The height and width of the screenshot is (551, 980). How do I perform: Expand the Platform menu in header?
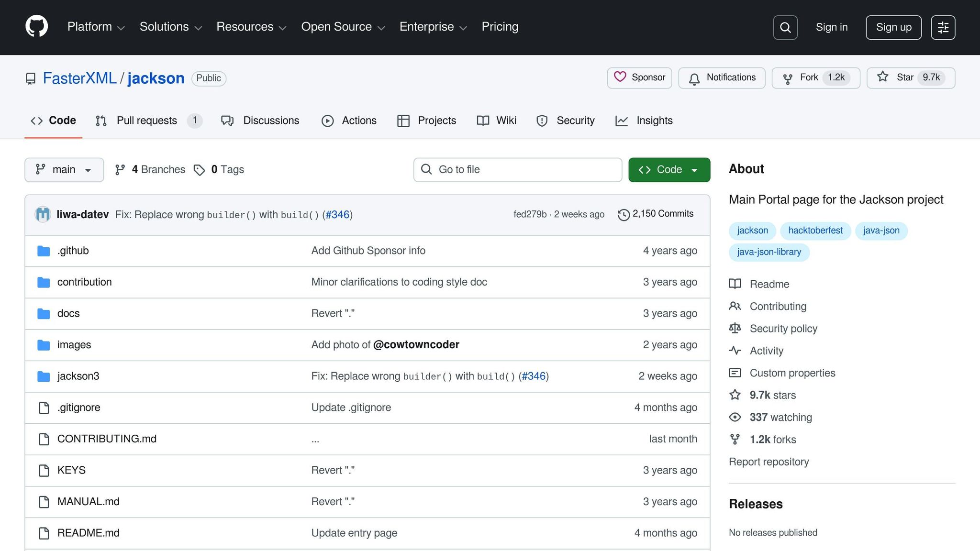click(x=96, y=27)
